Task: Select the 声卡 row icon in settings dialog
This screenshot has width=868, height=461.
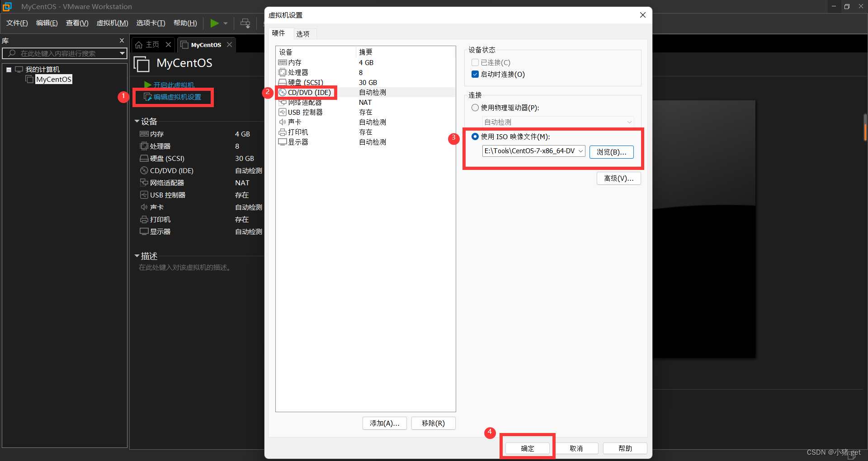Action: [283, 122]
